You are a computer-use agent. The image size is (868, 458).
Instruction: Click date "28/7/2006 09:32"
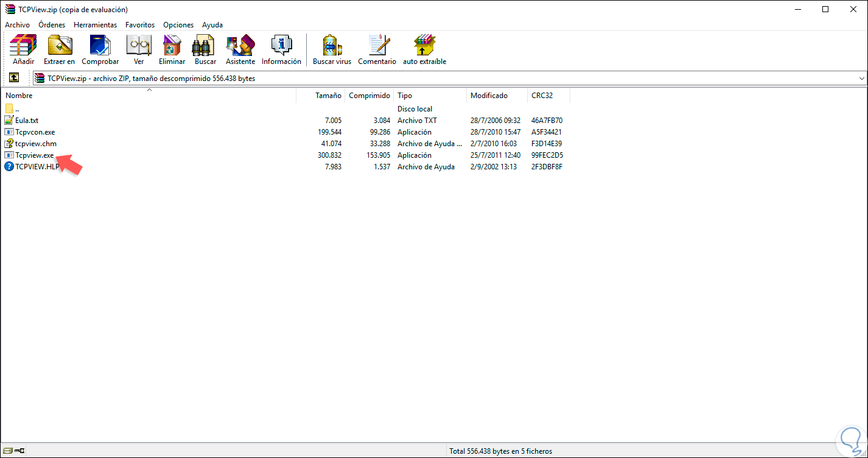[495, 121]
